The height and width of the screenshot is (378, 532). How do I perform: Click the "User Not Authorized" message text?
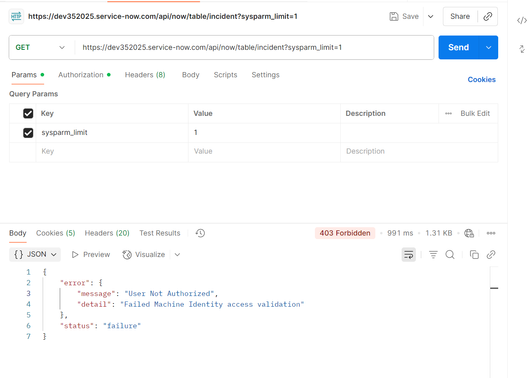coord(169,294)
